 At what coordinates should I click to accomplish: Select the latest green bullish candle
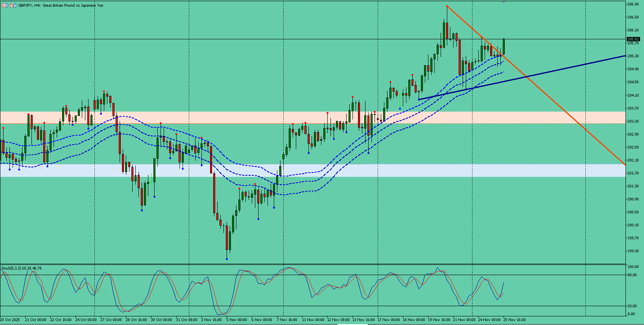coord(504,47)
